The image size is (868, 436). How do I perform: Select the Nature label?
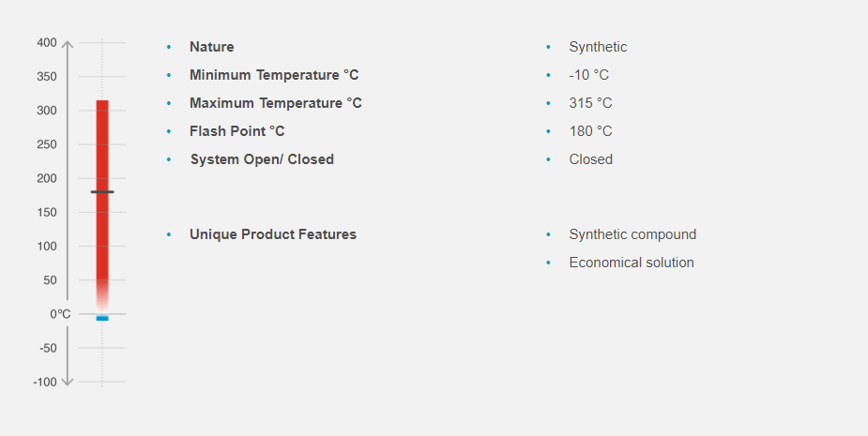tap(212, 47)
